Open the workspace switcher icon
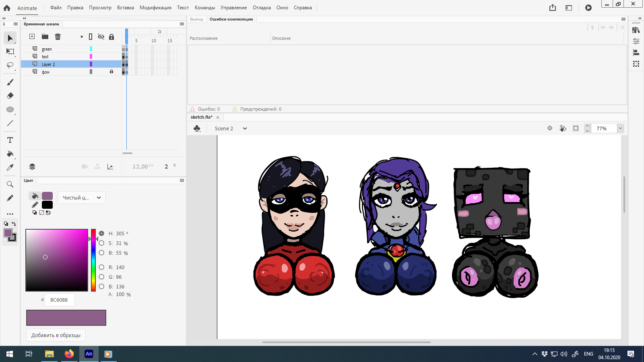Image resolution: width=644 pixels, height=362 pixels. click(569, 8)
